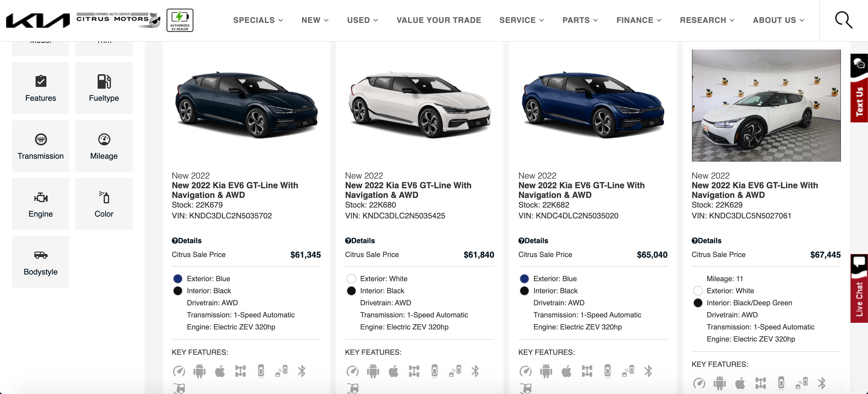Open the Engine filter
The width and height of the screenshot is (868, 394).
(40, 204)
